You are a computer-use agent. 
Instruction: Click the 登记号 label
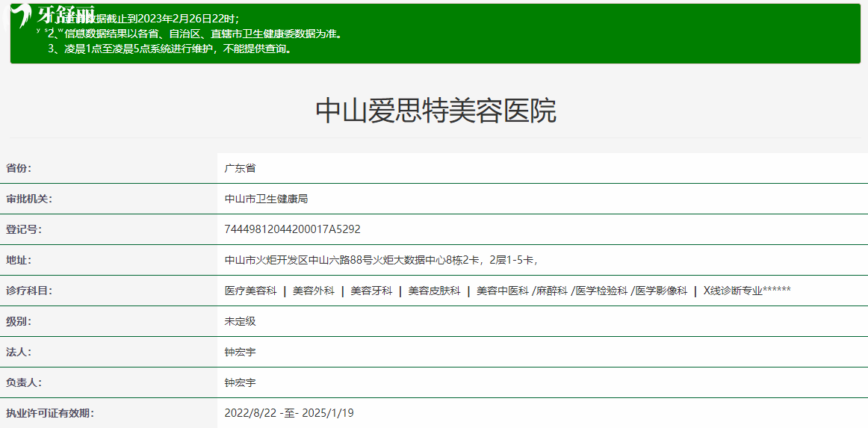(24, 229)
